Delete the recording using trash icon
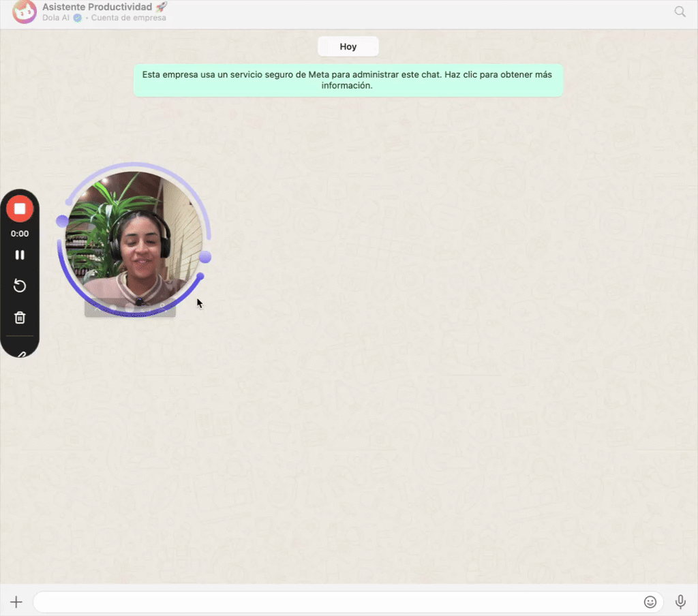This screenshot has width=698, height=616. point(20,318)
